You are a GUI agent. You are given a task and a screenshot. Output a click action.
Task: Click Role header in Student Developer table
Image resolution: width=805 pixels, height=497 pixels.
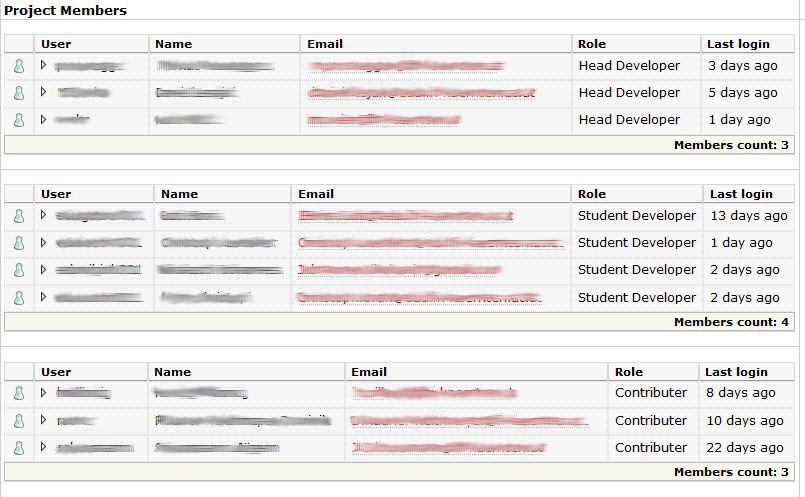pos(592,194)
